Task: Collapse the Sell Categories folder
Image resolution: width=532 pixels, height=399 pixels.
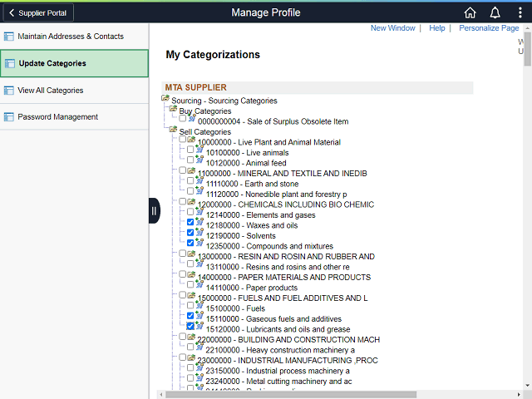Action: [173, 129]
